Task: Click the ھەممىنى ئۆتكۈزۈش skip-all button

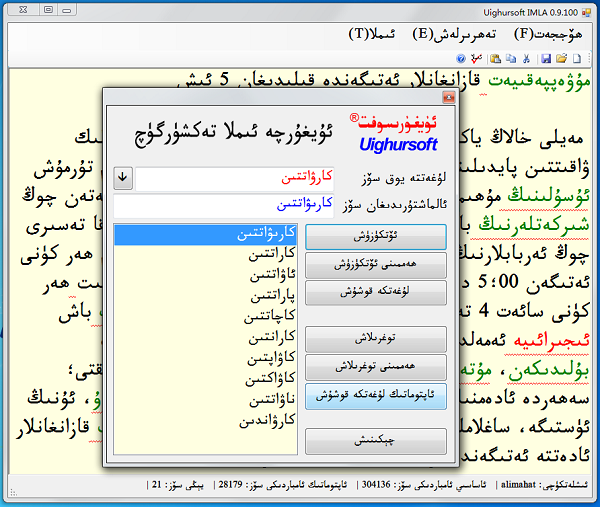Action: [x=376, y=265]
